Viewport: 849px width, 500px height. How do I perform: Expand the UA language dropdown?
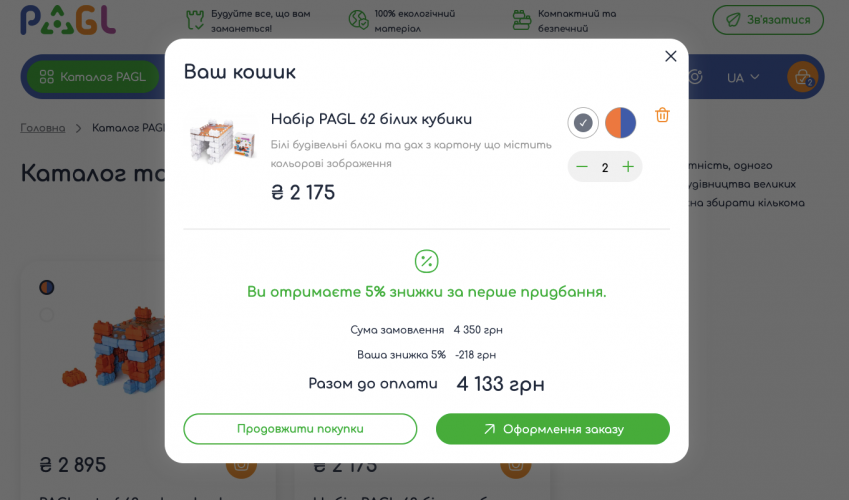743,77
